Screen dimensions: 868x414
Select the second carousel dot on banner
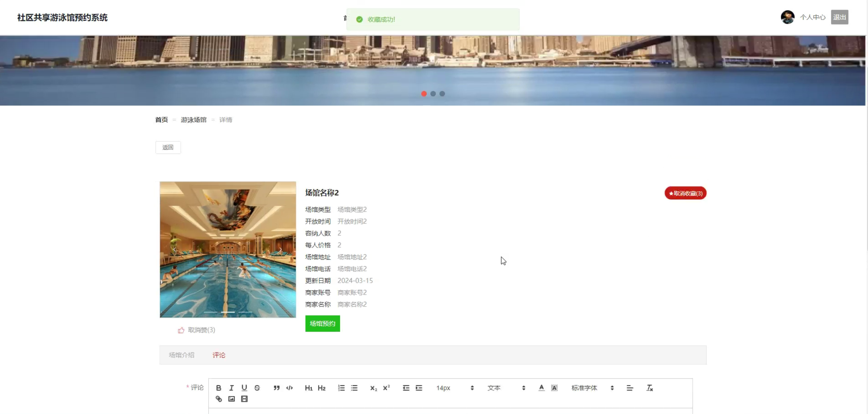(433, 94)
